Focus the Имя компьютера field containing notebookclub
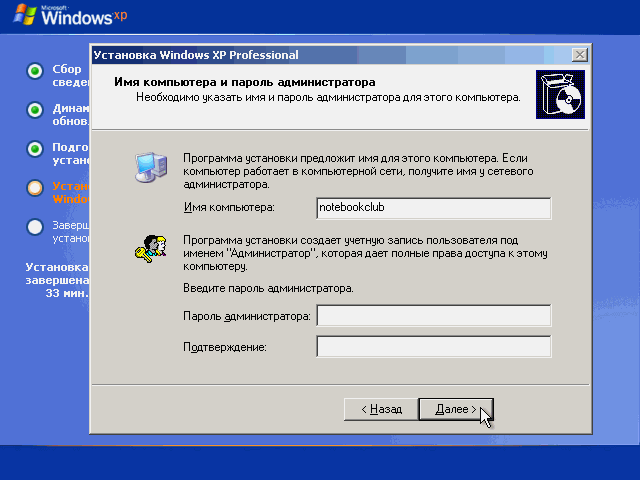 433,208
